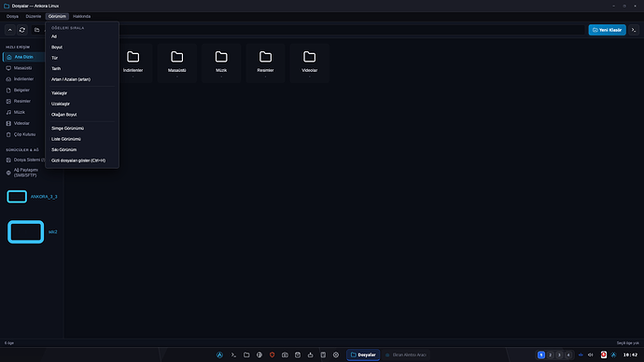Reset zoom with Olağan Boyut
The width and height of the screenshot is (644, 362).
point(82,115)
